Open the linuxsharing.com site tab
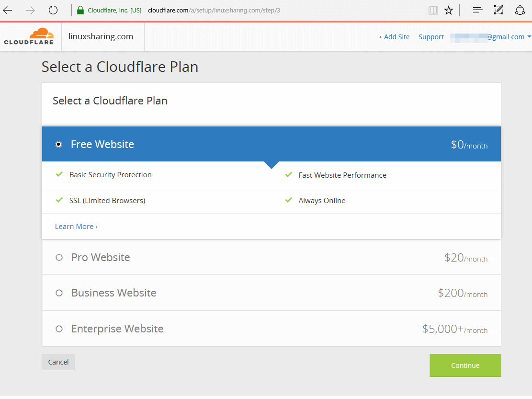Viewport: 532px width, 399px height. click(101, 36)
